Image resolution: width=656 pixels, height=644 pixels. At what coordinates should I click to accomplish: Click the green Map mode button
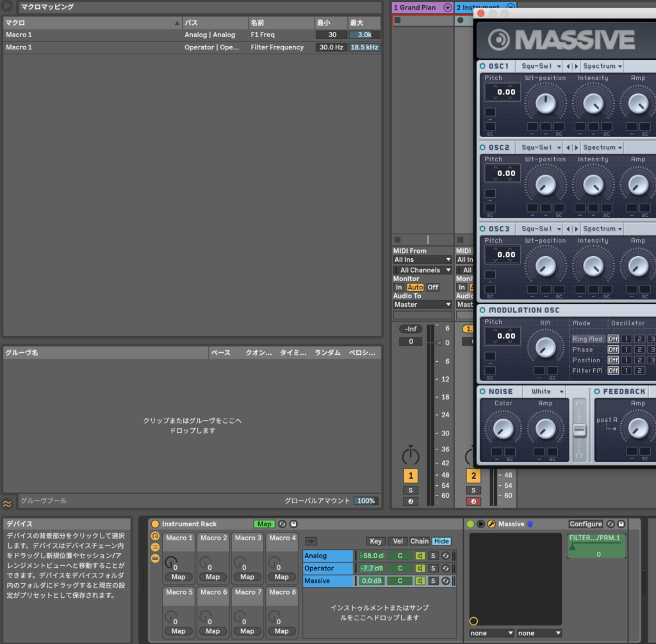(263, 524)
